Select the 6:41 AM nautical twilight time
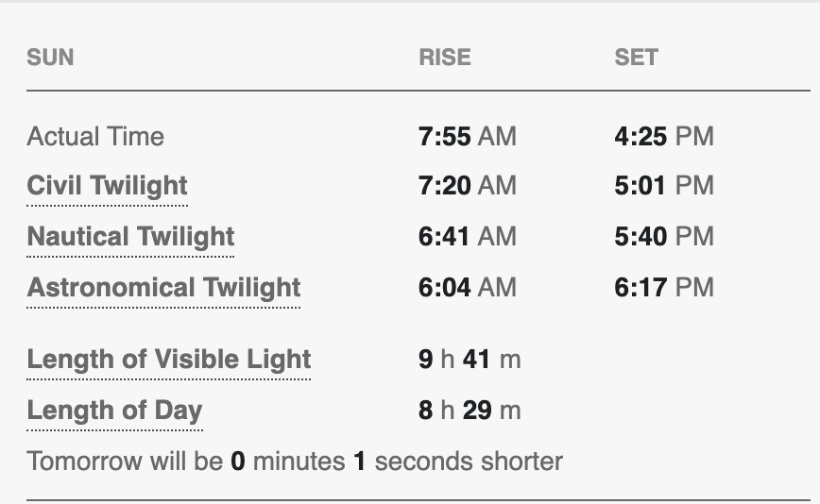820x504 pixels. (x=468, y=237)
